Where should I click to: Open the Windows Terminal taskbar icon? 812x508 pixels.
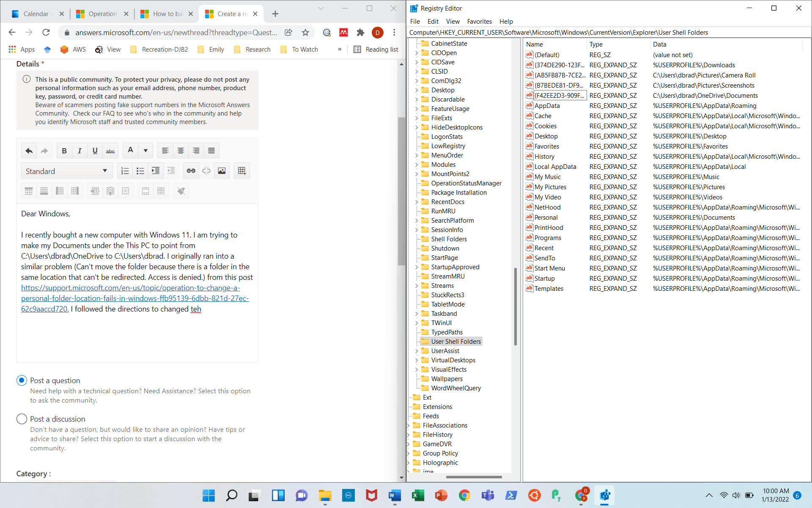coord(511,495)
